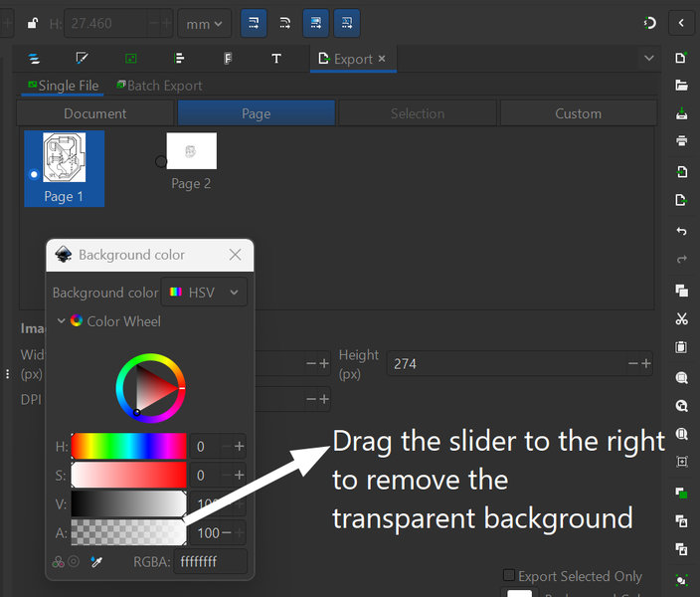
Task: Click Zoom Selection icon in command bar
Action: tap(681, 378)
